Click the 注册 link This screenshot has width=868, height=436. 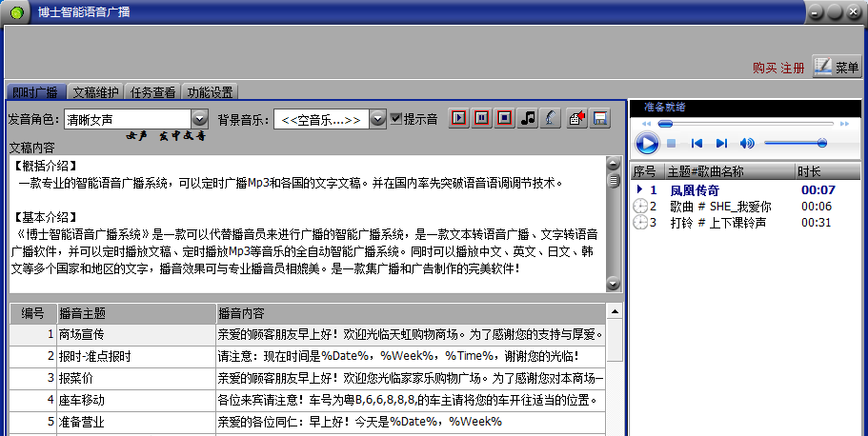pyautogui.click(x=792, y=68)
